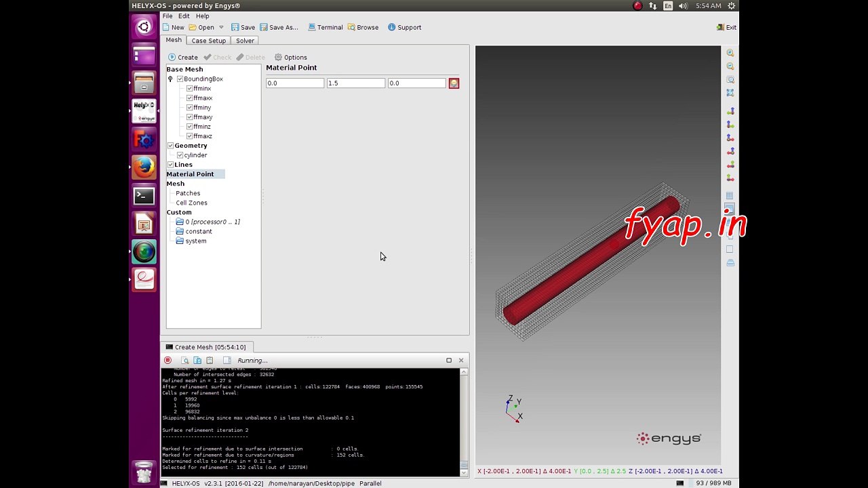Select the constant folder in tree

click(194, 231)
